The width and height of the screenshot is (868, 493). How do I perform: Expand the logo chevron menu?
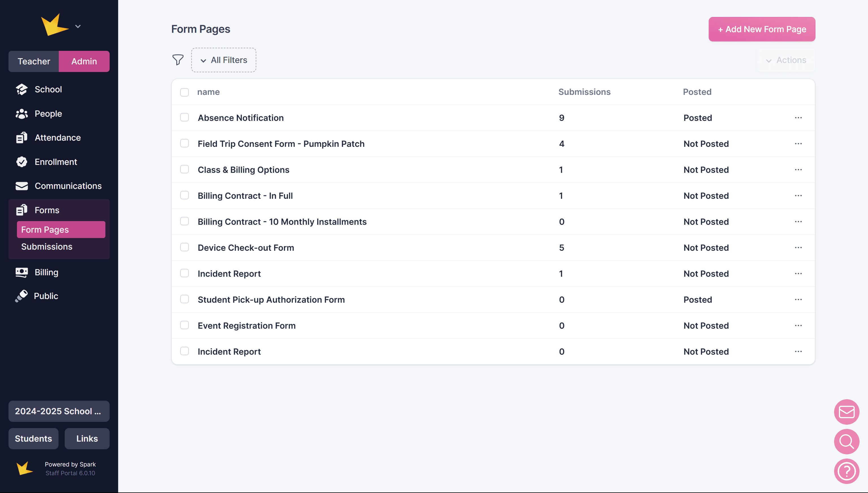point(78,27)
